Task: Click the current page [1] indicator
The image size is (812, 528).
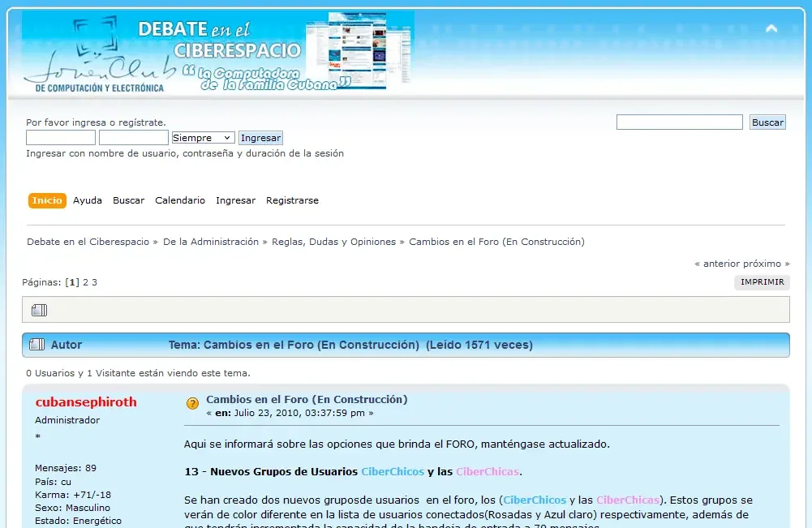Action: 72,282
